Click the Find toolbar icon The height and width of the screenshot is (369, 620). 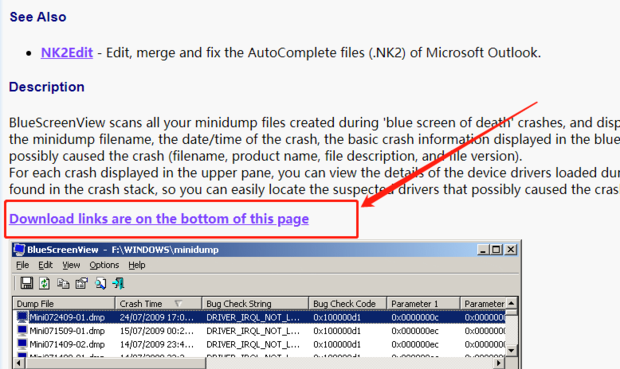click(x=100, y=283)
